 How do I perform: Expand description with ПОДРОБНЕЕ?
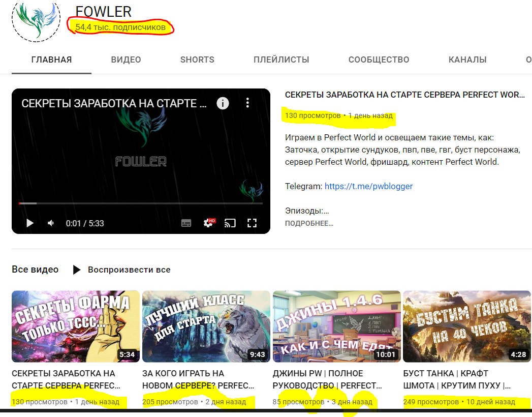coord(309,223)
